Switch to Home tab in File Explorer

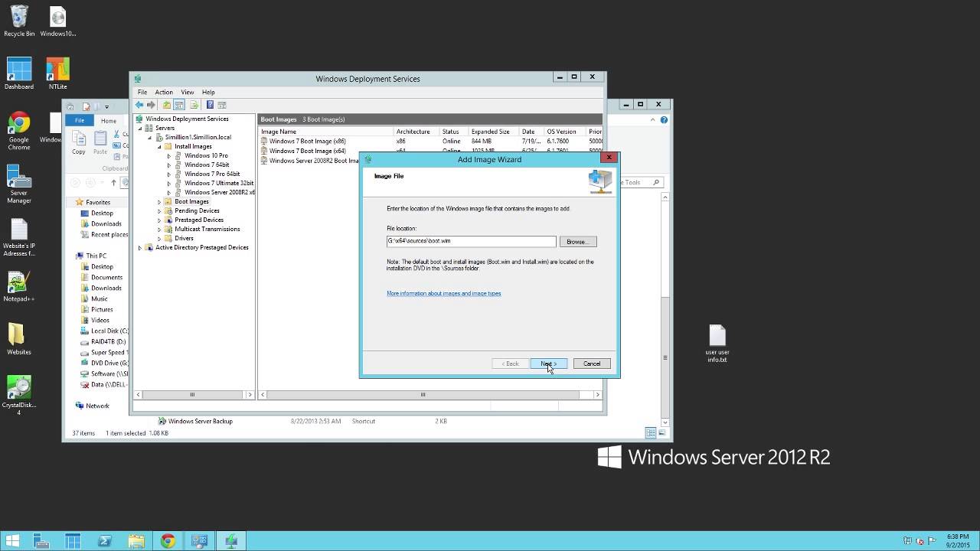(109, 120)
